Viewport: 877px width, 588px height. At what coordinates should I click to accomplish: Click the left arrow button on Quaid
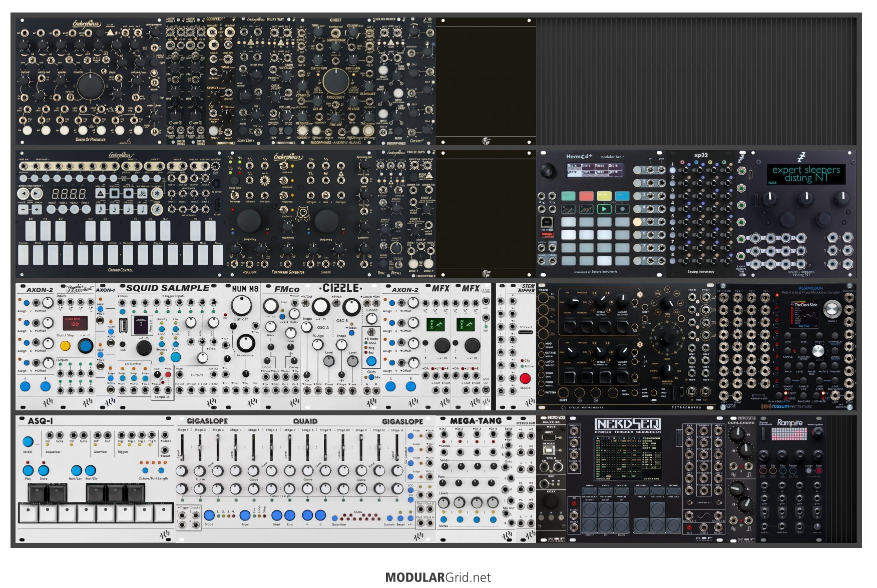(307, 515)
